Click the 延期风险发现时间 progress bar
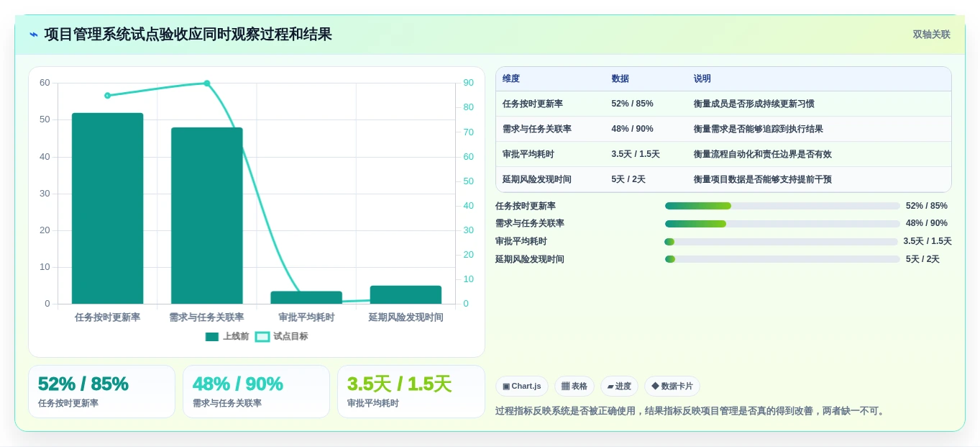 782,259
